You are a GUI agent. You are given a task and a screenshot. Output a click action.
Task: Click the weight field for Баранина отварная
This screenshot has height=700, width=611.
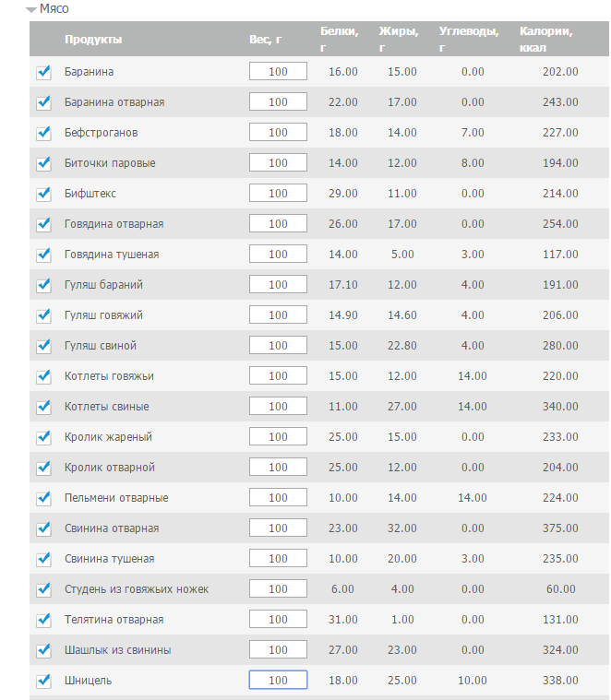[x=278, y=101]
